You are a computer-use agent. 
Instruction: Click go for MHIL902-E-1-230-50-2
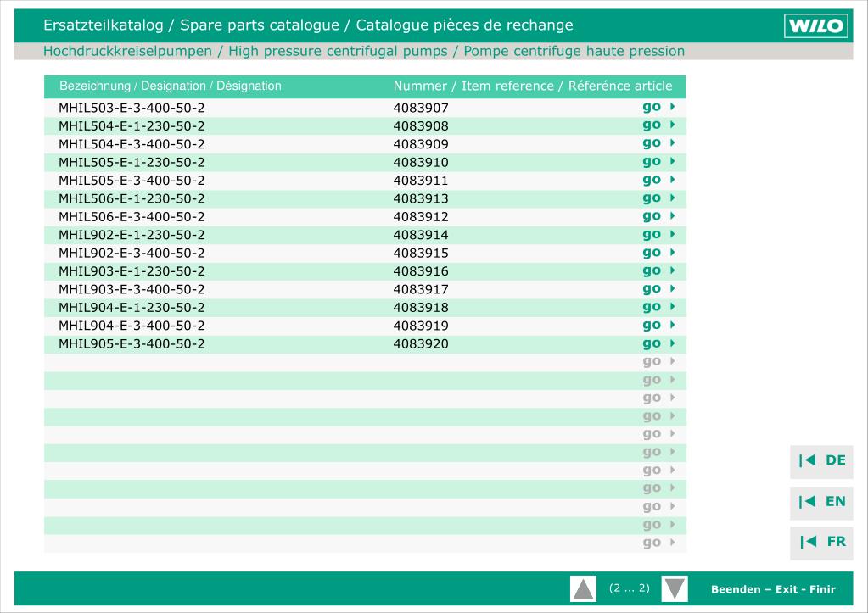coord(658,235)
